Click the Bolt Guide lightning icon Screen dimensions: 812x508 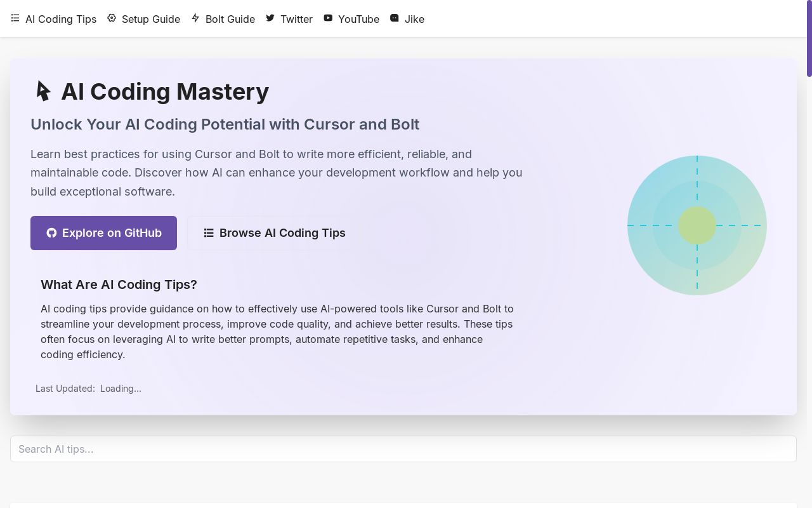(x=195, y=18)
